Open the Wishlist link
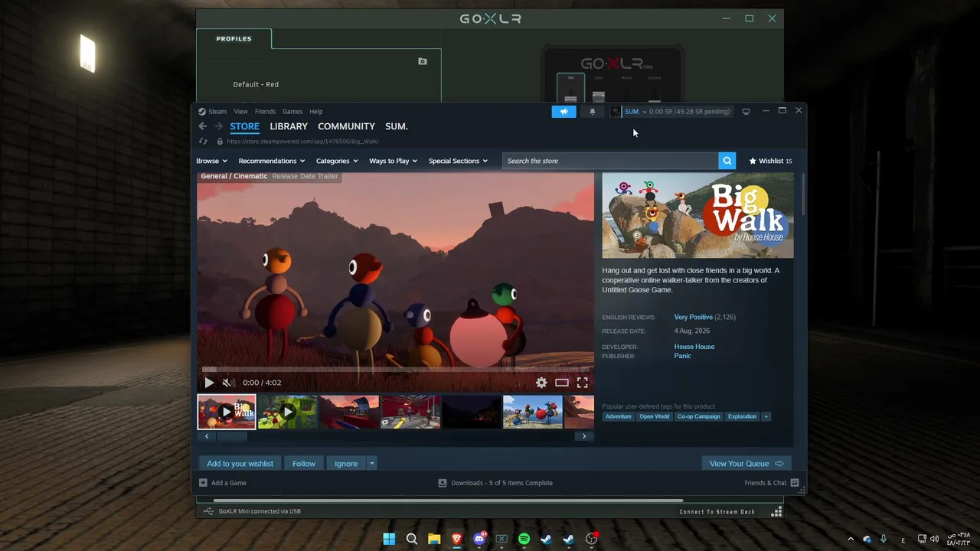The width and height of the screenshot is (980, 551). tap(770, 161)
